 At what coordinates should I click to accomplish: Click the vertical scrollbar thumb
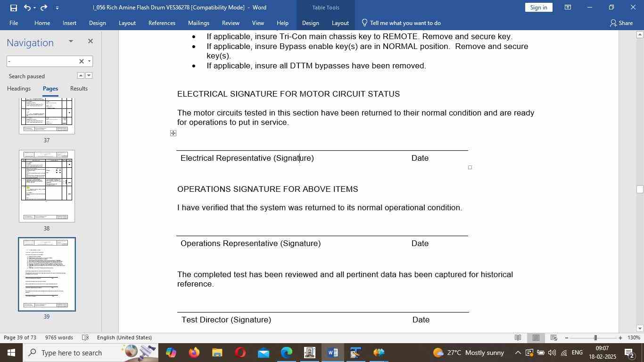coord(639,189)
